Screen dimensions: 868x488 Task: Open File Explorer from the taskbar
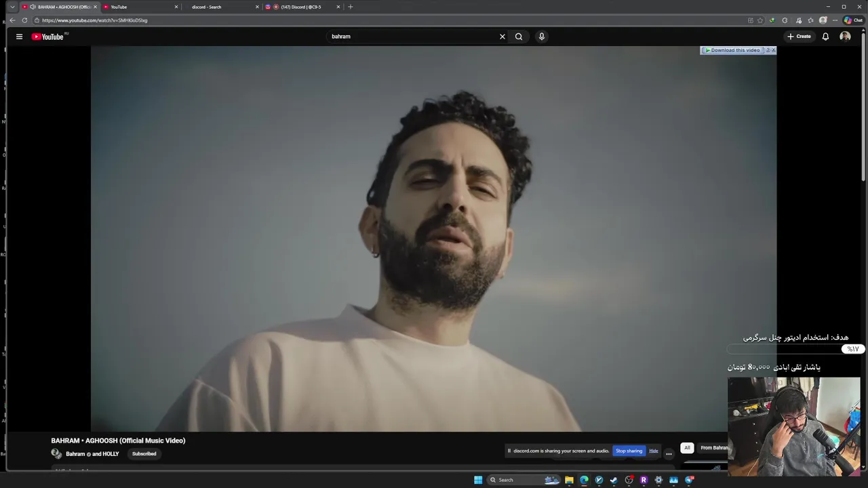tap(569, 480)
